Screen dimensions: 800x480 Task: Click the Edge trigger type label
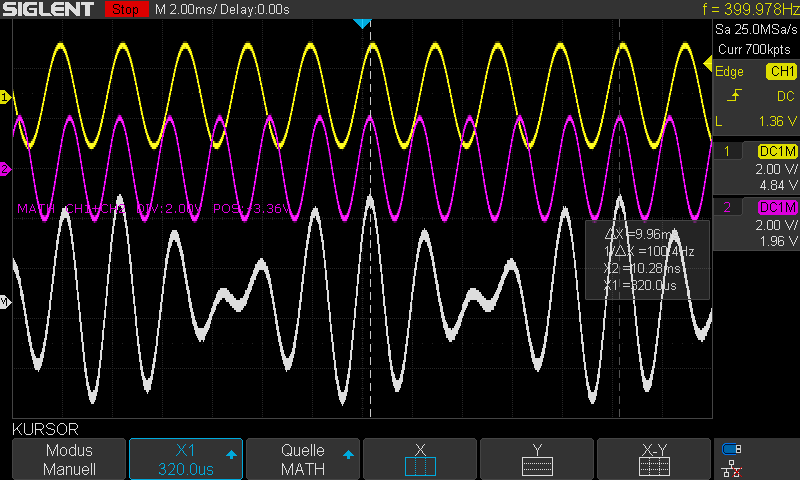coord(729,71)
